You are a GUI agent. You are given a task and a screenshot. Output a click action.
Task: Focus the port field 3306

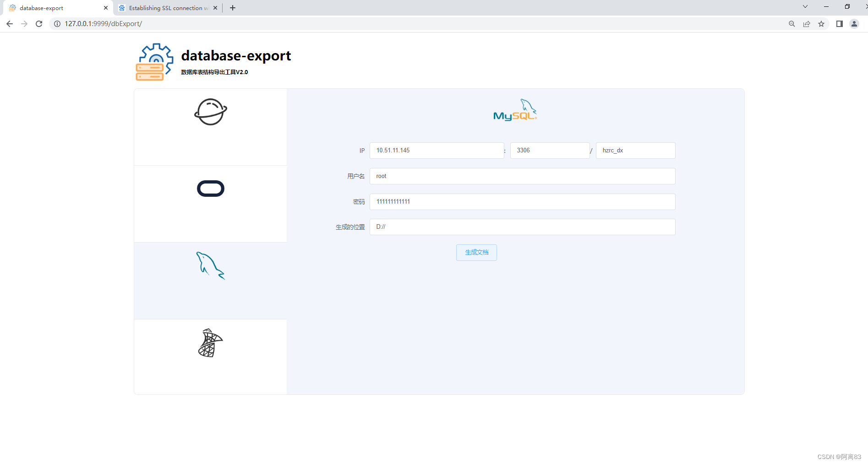(x=550, y=151)
